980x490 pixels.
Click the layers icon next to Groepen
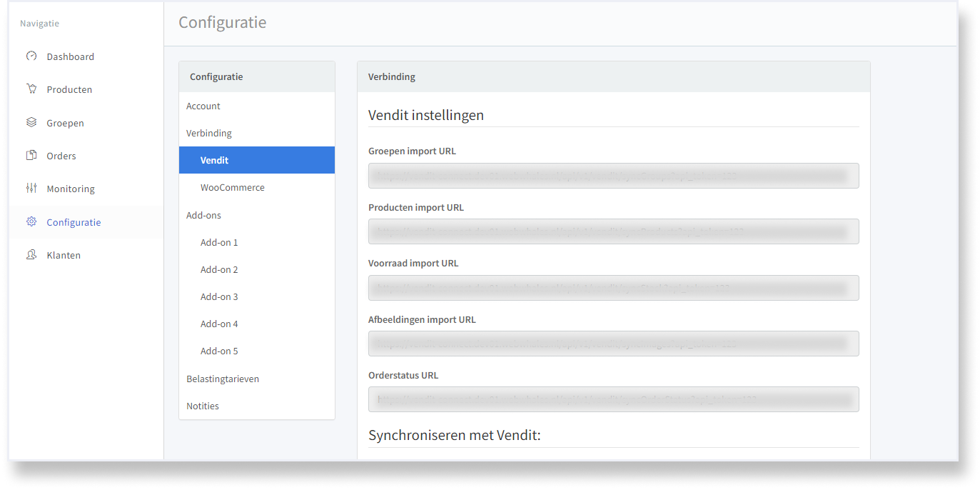tap(31, 121)
